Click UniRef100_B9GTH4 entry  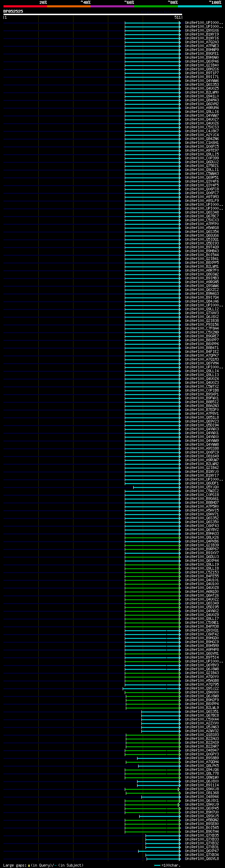click(202, 832)
